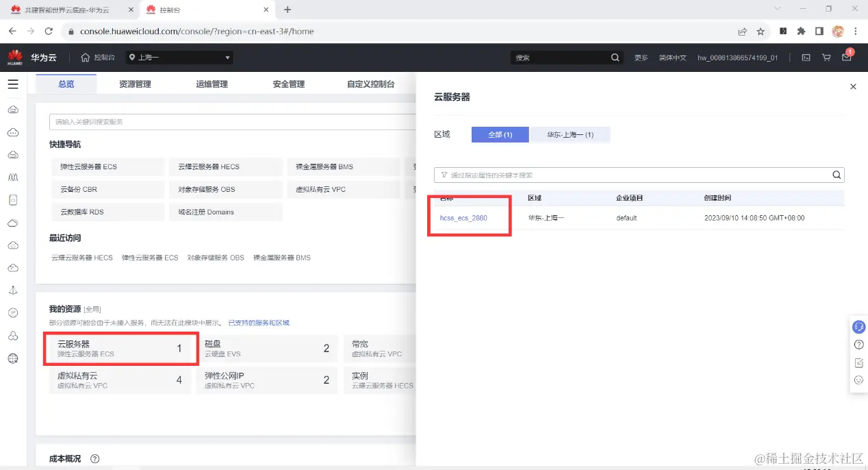Switch to the 自定义控制台 tab

[x=371, y=84]
